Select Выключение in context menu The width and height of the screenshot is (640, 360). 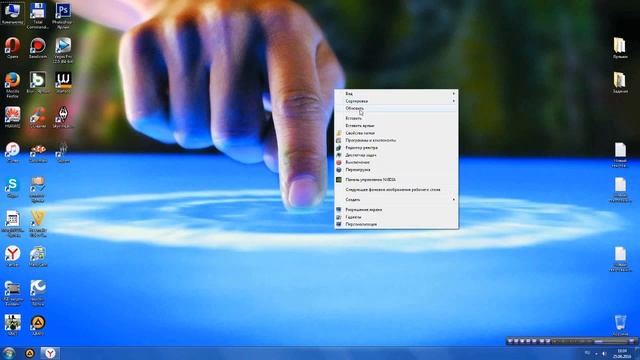tap(396, 162)
